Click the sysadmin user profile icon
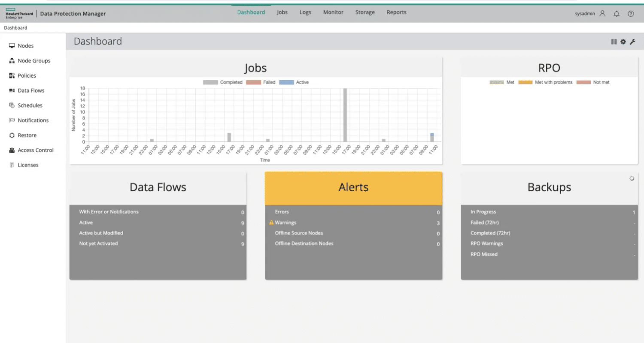This screenshot has width=644, height=343. (602, 13)
